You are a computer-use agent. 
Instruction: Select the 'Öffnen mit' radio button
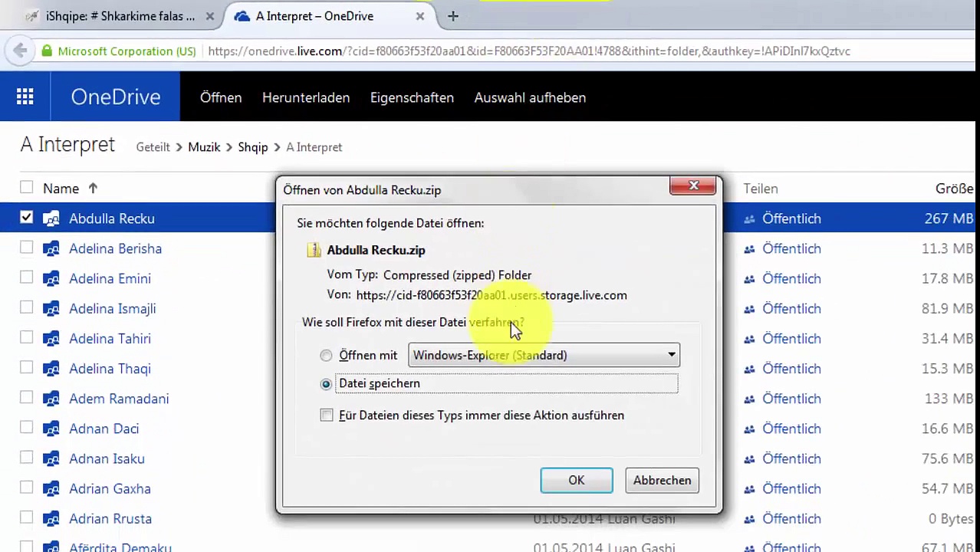point(327,355)
